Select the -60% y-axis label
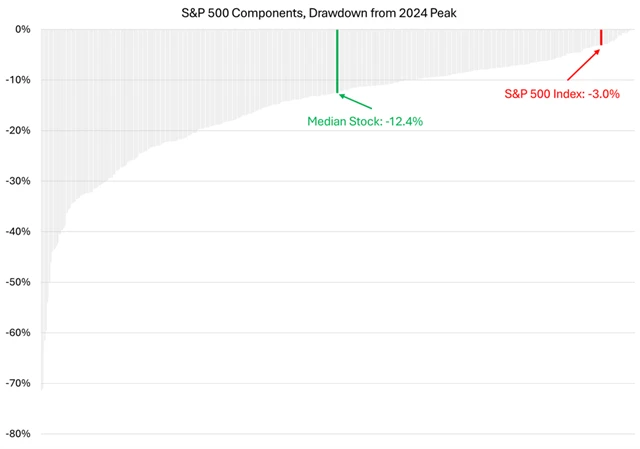The width and height of the screenshot is (640, 449). tap(17, 333)
